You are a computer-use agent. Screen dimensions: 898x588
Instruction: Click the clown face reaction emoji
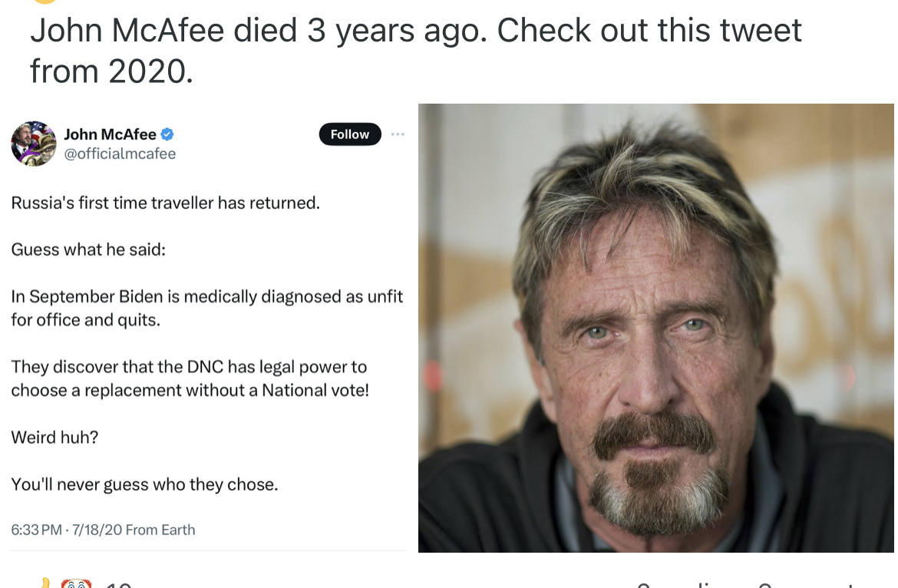(x=77, y=585)
